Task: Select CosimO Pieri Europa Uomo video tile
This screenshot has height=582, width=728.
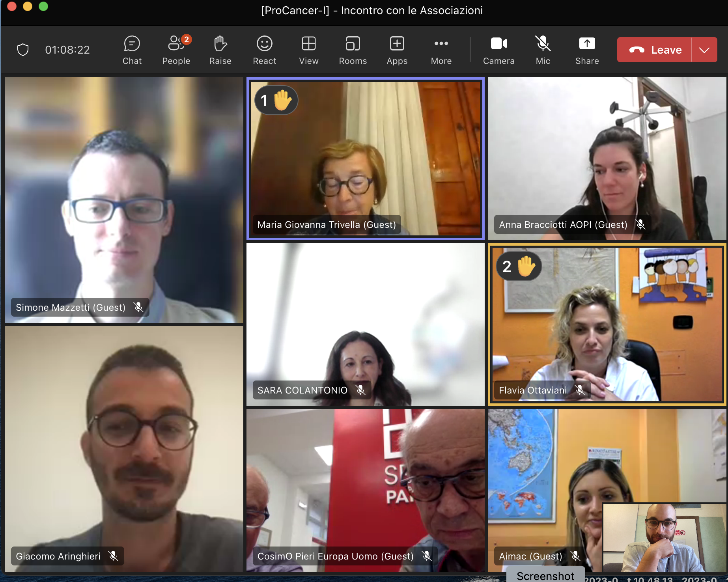Action: point(366,490)
